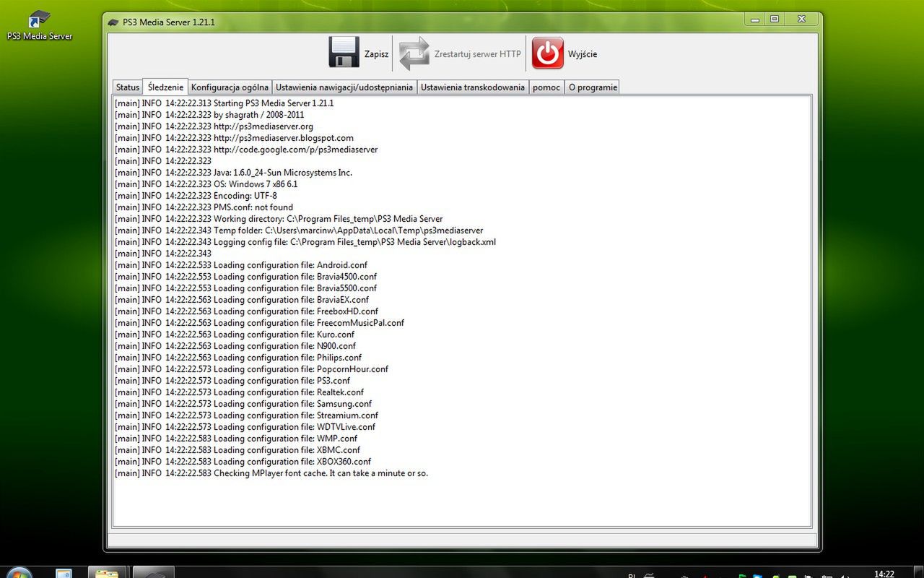Click the 'Java: 1.6.0_24-Sun Microsystems Inc.' line

pos(233,173)
